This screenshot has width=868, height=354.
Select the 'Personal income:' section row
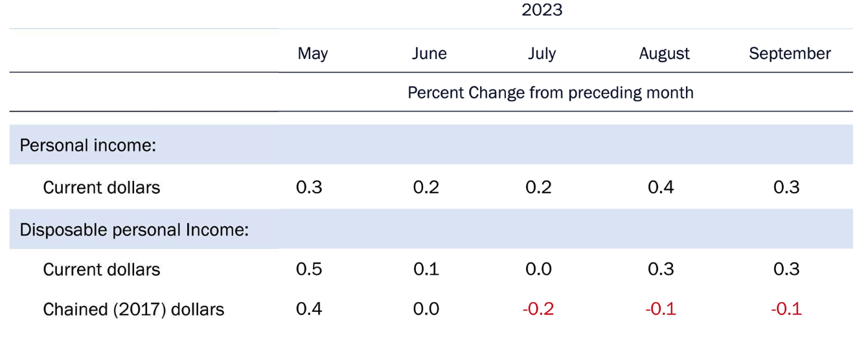tap(88, 145)
